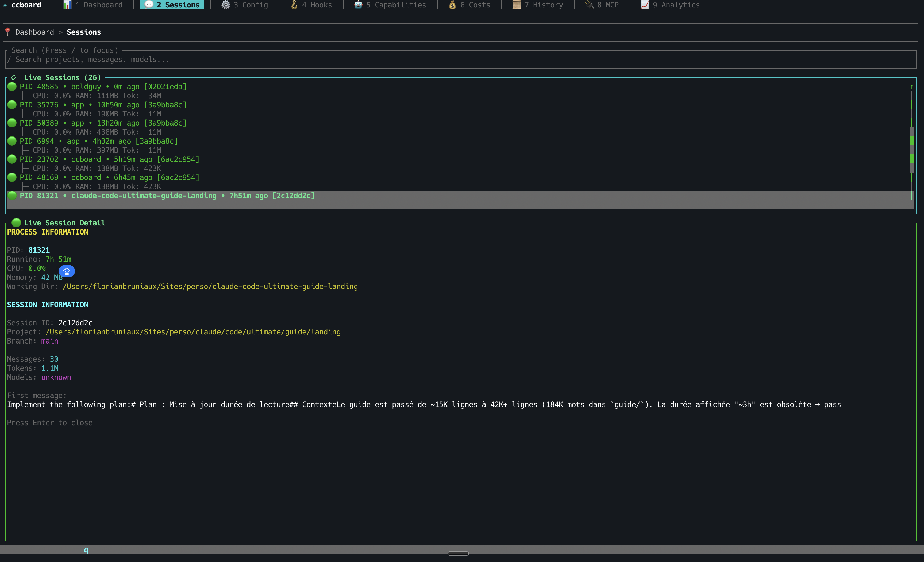The image size is (924, 562).
Task: Select the Dashboard bar chart icon
Action: [x=67, y=5]
